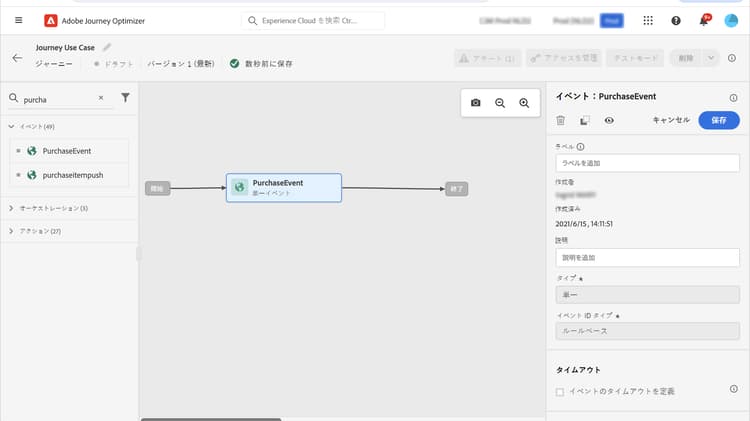The height and width of the screenshot is (421, 750).
Task: Open the timeout info icon
Action: [733, 389]
